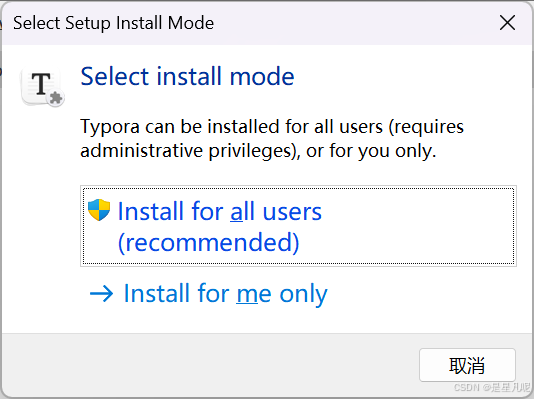
Task: Click the gear badge on the Typora icon
Action: pyautogui.click(x=56, y=98)
